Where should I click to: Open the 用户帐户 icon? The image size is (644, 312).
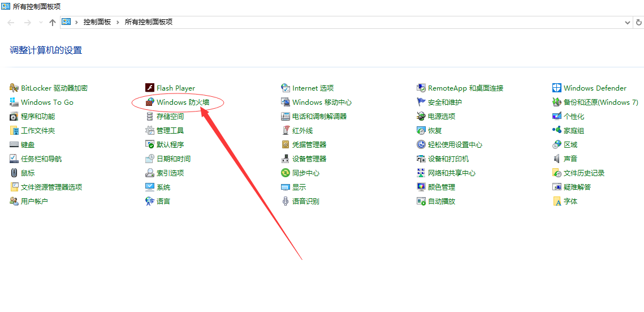(x=14, y=202)
